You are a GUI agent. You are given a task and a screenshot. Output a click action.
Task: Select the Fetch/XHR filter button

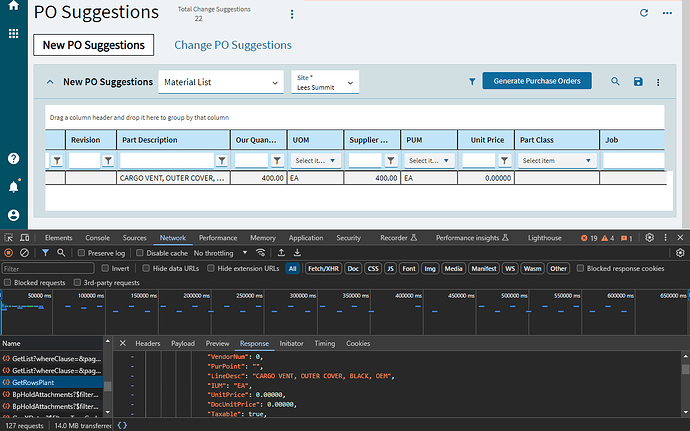coord(323,269)
